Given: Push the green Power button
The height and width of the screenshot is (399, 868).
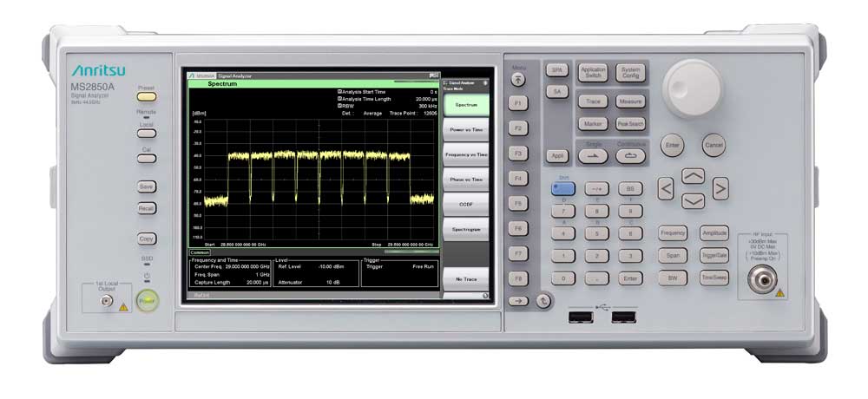Looking at the screenshot, I should tap(148, 300).
